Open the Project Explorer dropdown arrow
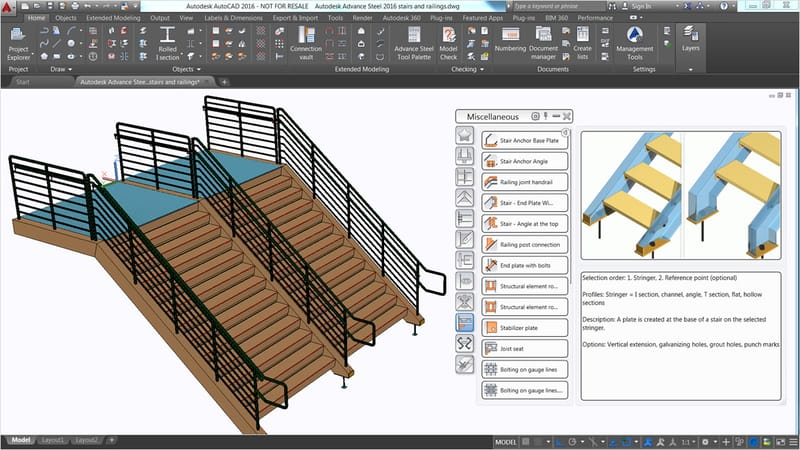 pos(33,54)
